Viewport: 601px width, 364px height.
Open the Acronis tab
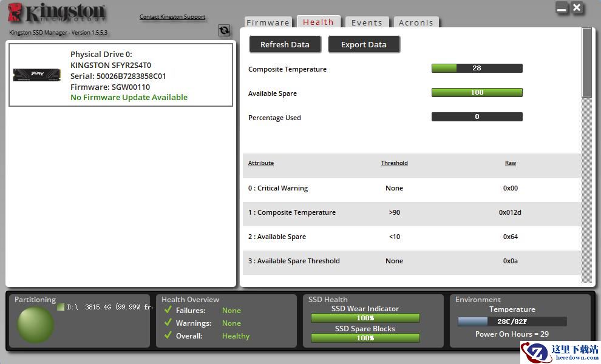coord(416,22)
